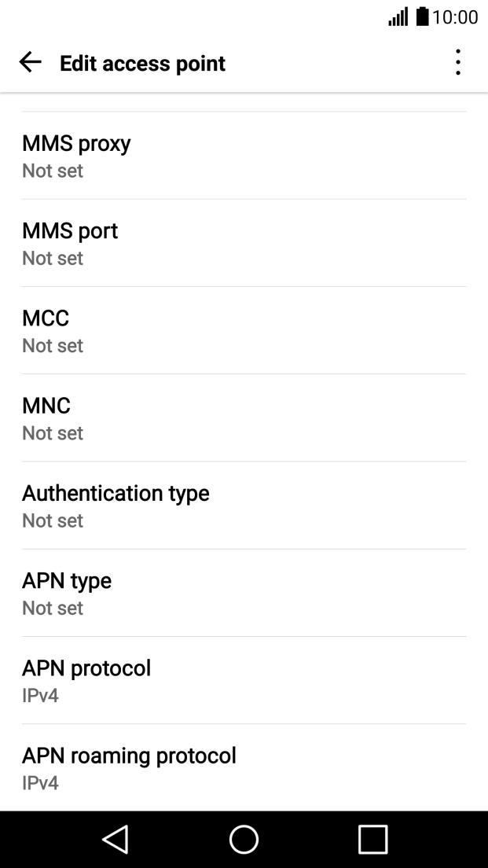Screen dimensions: 488x868
Task: Tap the battery status icon
Action: pos(423,17)
